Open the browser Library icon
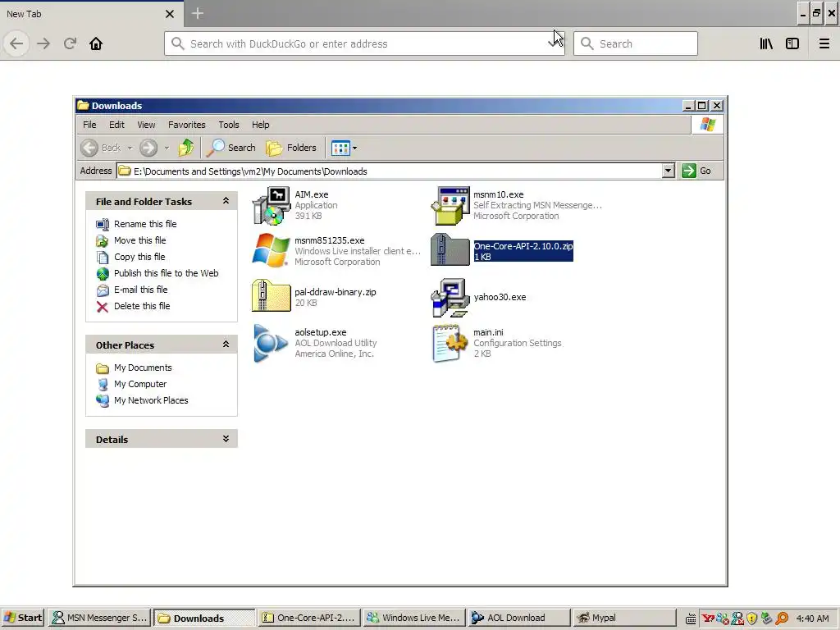Screen dimensions: 840x630 [x=766, y=43]
